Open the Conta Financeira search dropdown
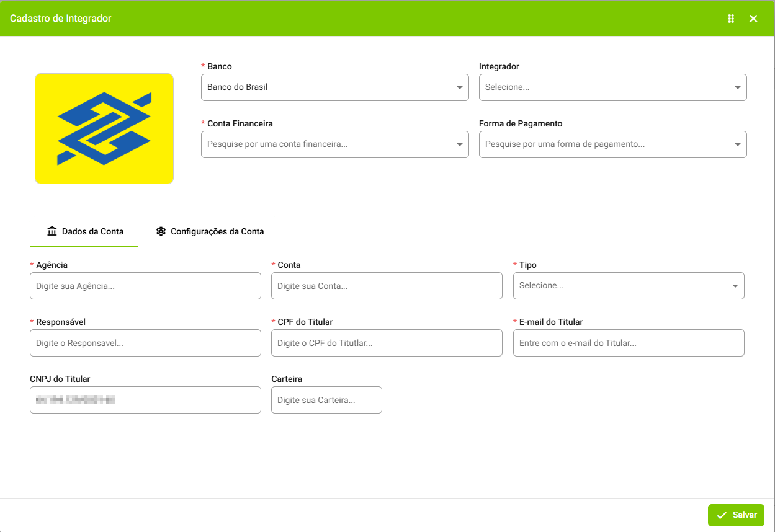 pyautogui.click(x=334, y=144)
